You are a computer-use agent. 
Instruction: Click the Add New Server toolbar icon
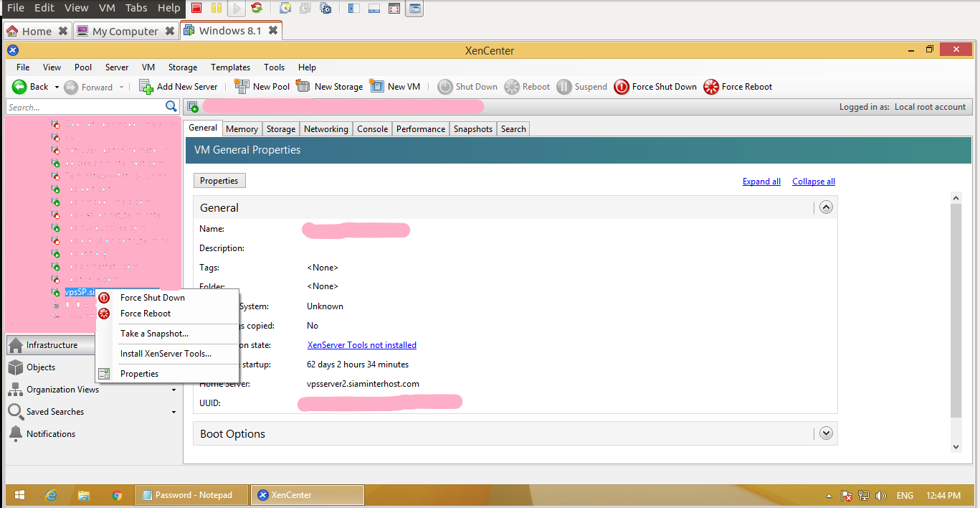146,87
